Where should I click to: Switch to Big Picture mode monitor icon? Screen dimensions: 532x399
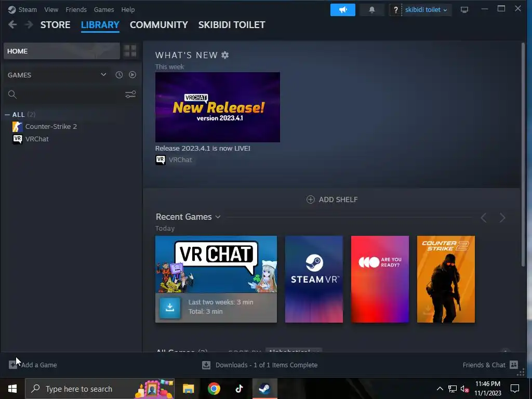pos(464,10)
